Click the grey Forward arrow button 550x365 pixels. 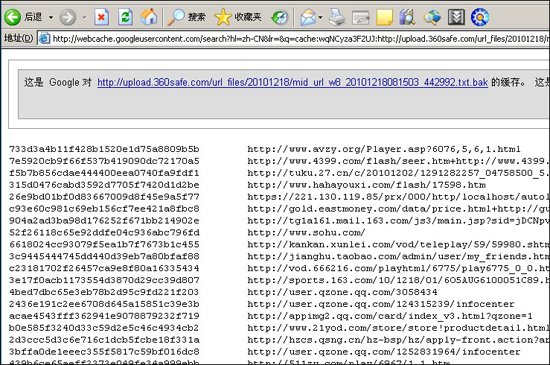coord(67,17)
